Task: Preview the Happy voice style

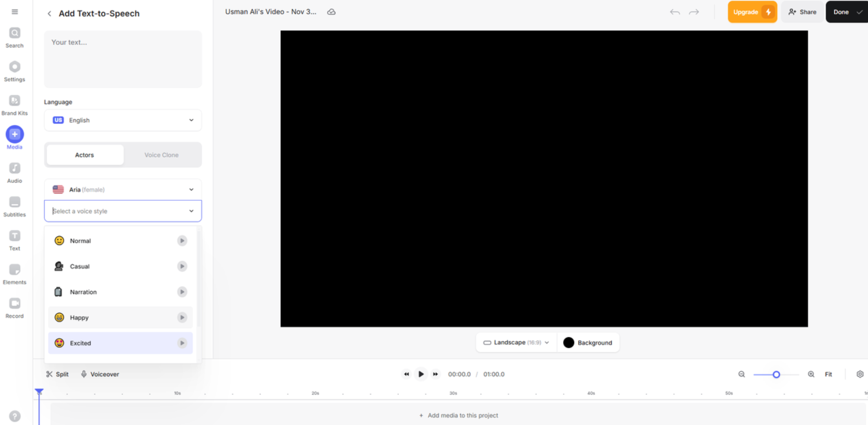Action: point(182,317)
